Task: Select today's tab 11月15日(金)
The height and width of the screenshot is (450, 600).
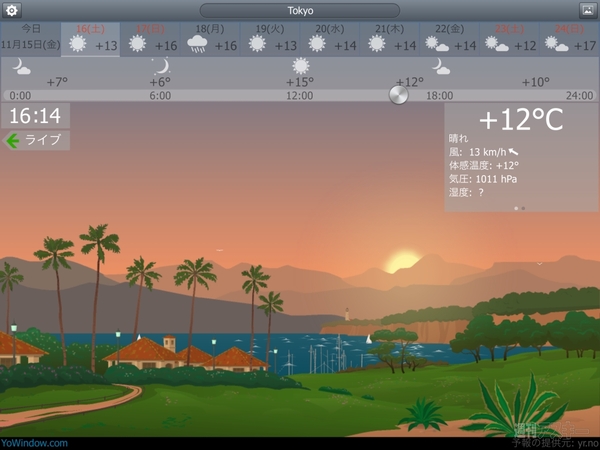Action: tap(31, 39)
